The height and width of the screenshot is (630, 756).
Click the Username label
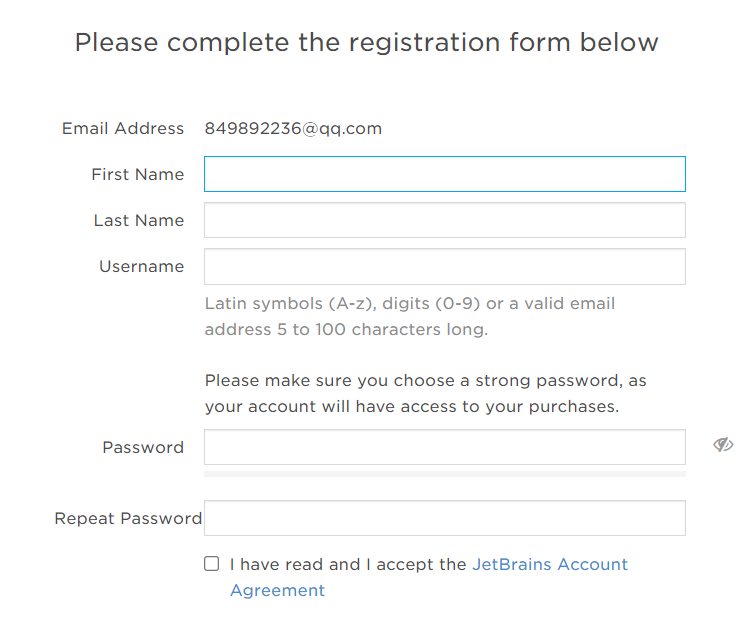(x=141, y=266)
